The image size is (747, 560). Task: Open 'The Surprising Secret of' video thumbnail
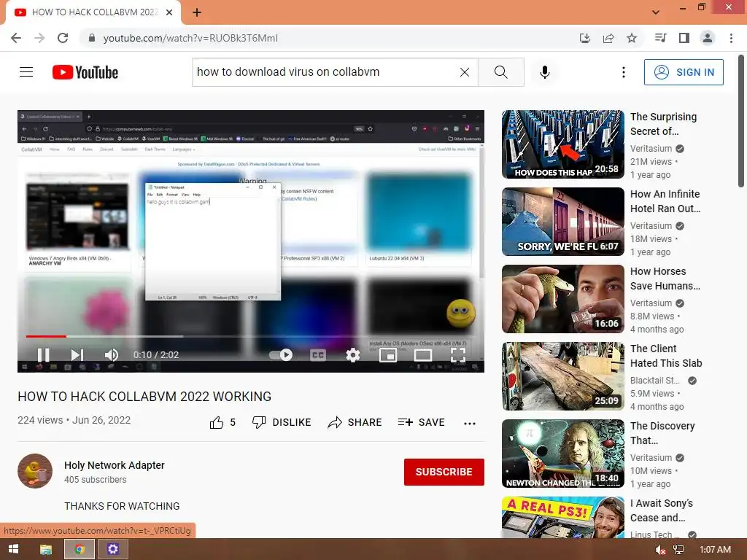click(562, 144)
